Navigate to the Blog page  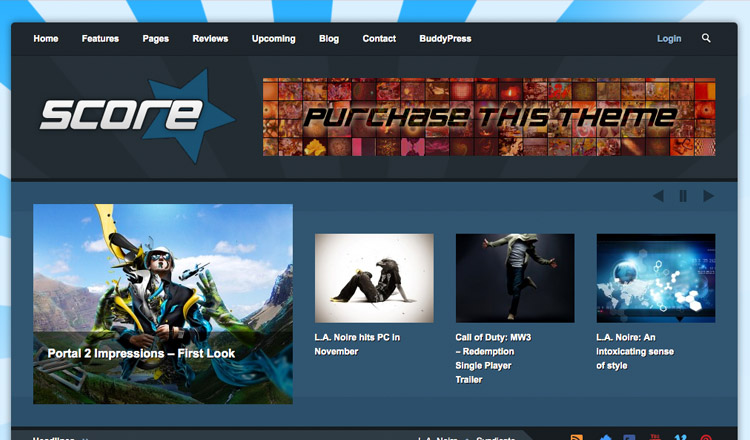point(329,39)
